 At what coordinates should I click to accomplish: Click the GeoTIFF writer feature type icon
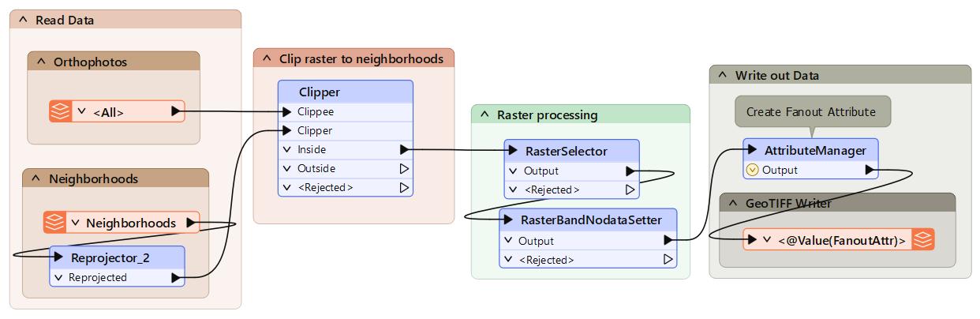[922, 239]
